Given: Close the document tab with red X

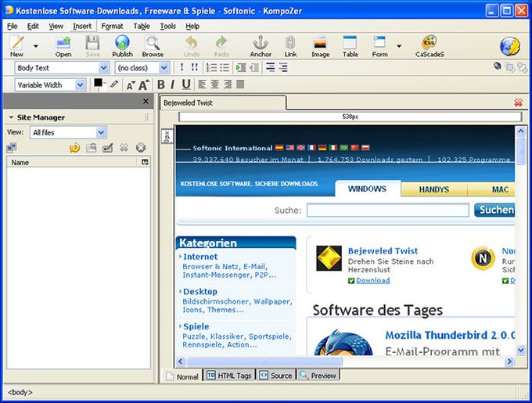Looking at the screenshot, I should 518,102.
